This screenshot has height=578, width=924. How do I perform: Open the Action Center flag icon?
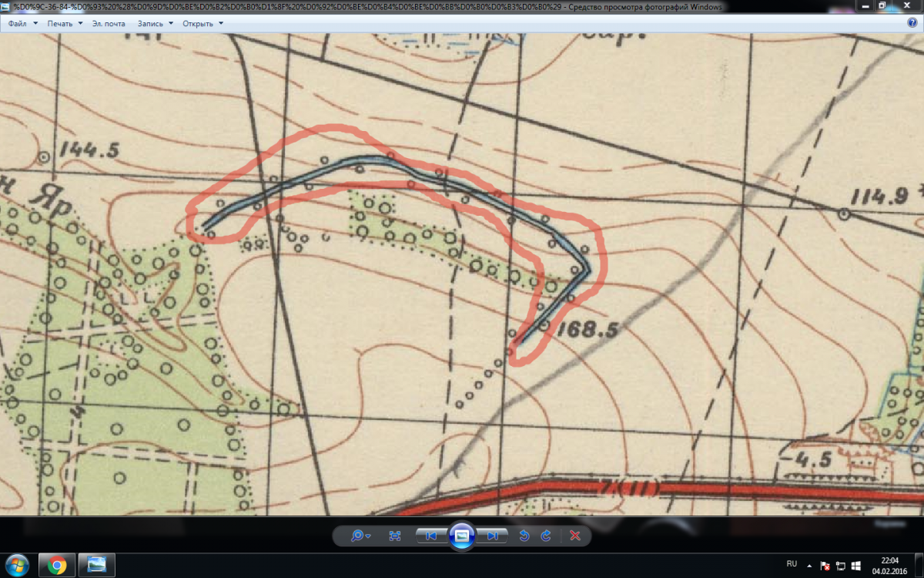tap(826, 566)
